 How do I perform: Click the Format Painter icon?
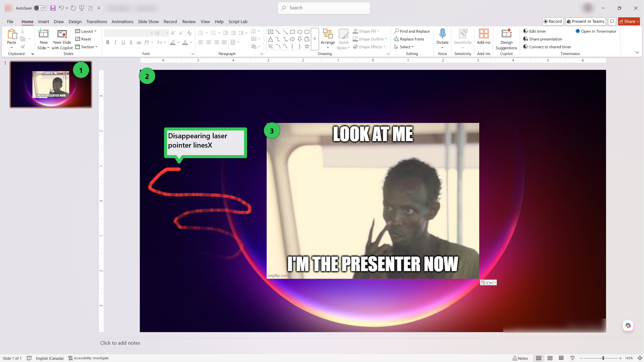click(x=23, y=47)
